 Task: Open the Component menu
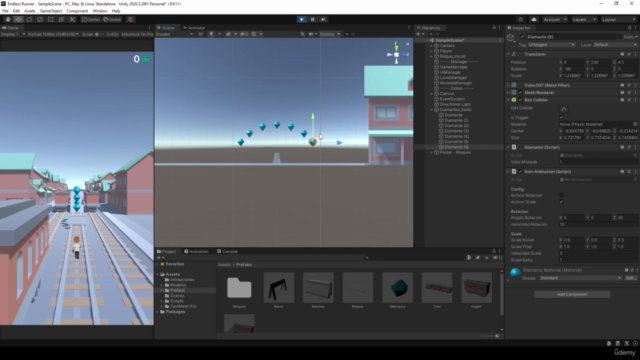77,11
